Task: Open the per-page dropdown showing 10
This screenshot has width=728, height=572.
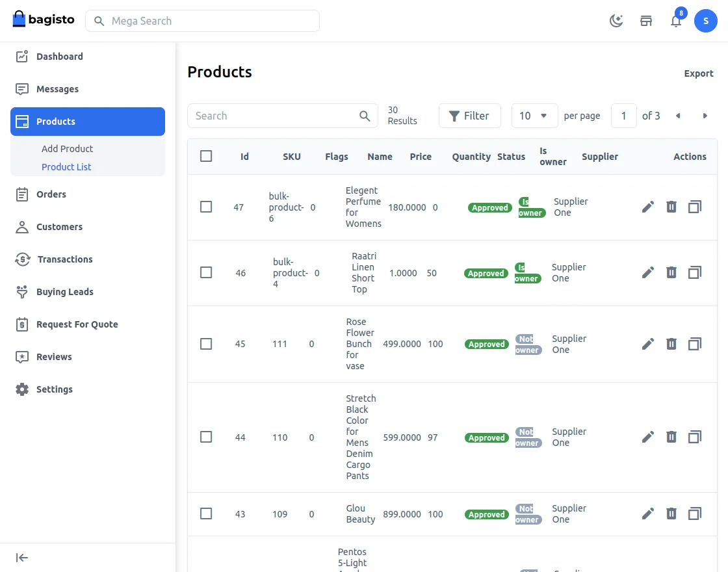Action: (x=534, y=115)
